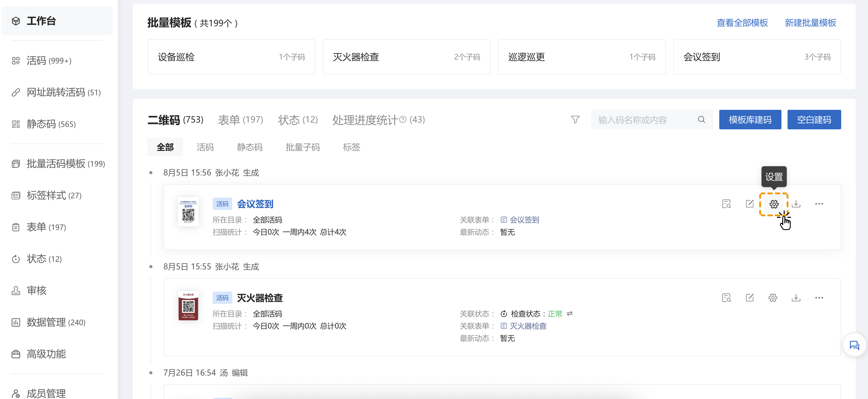Open settings gear for 会议签到
Viewport: 868px width, 399px height.
pos(774,204)
